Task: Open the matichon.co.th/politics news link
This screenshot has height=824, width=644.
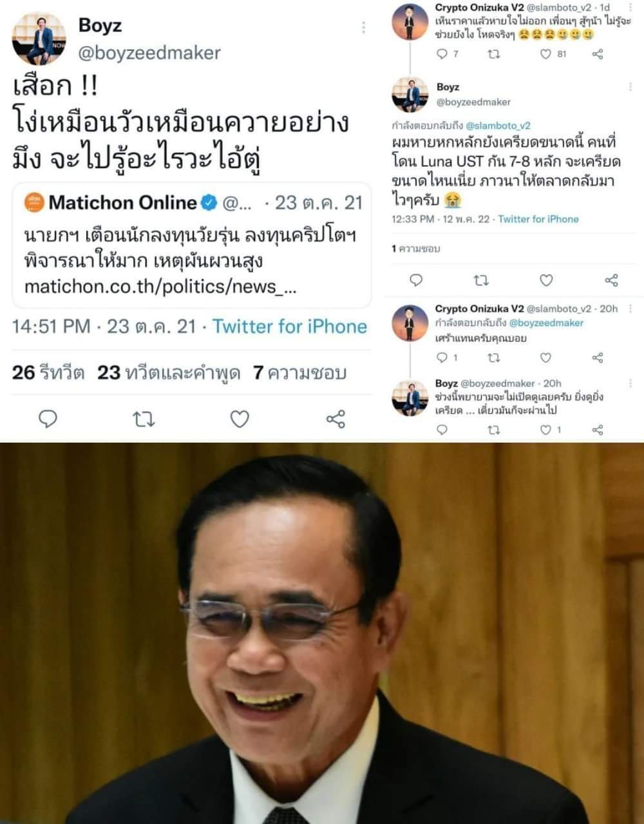Action: tap(160, 286)
